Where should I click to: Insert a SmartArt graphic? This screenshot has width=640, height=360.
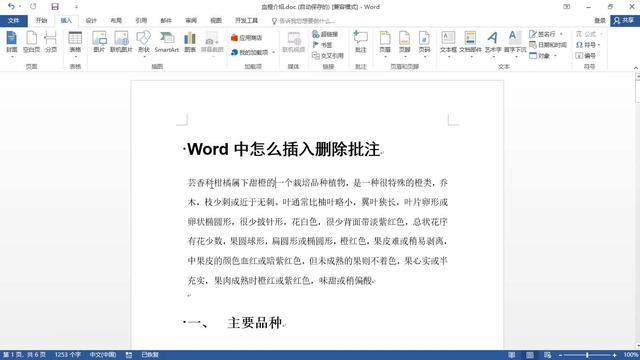(x=167, y=42)
